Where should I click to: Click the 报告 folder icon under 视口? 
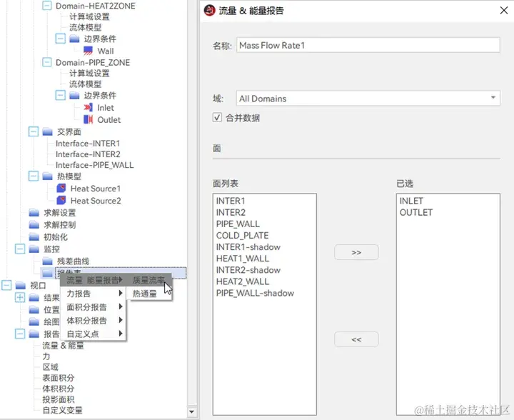click(34, 334)
